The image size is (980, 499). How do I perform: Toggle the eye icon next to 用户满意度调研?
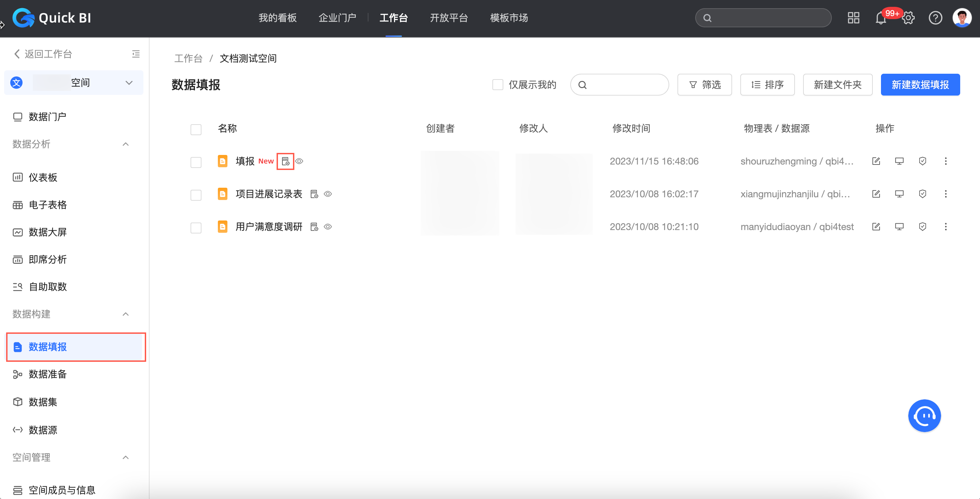coord(327,227)
